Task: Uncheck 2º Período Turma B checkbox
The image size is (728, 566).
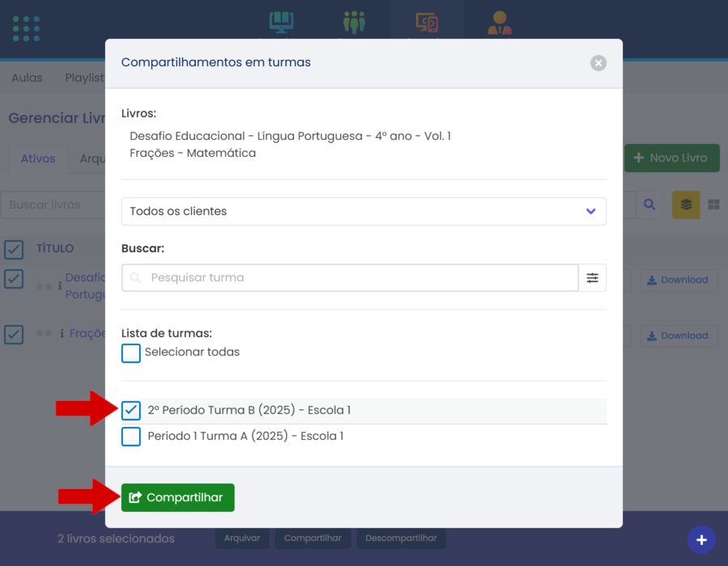Action: [131, 411]
